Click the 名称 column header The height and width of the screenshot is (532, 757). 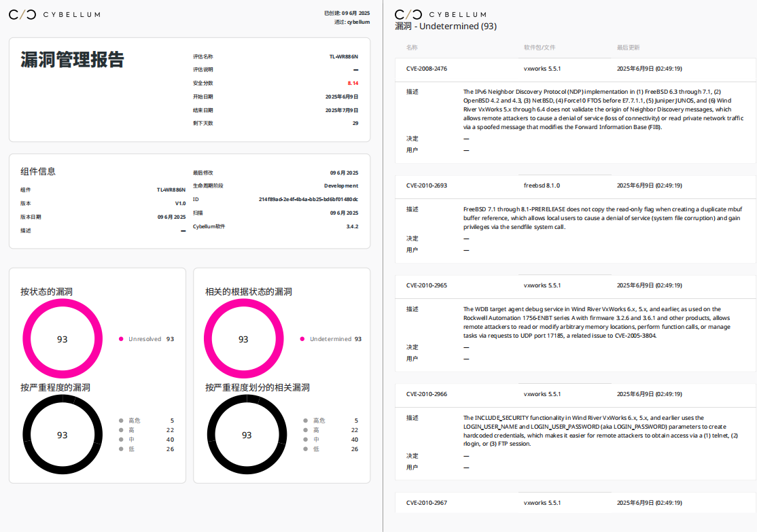[412, 48]
